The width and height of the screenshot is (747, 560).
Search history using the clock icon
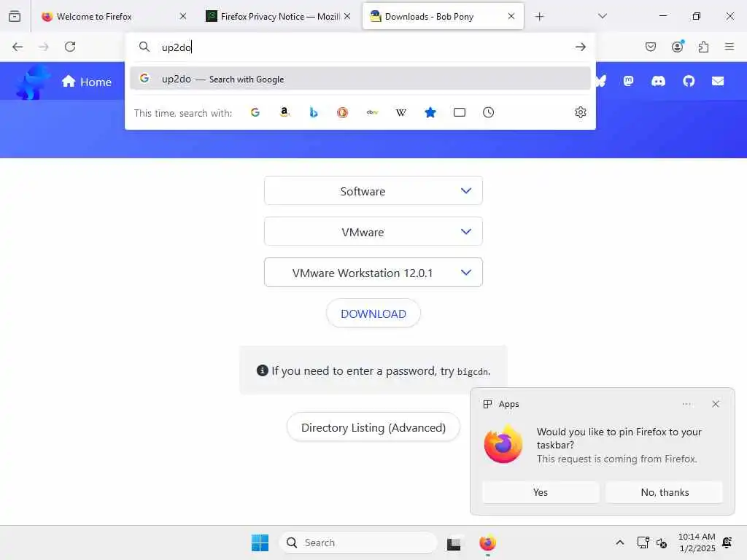coord(488,112)
